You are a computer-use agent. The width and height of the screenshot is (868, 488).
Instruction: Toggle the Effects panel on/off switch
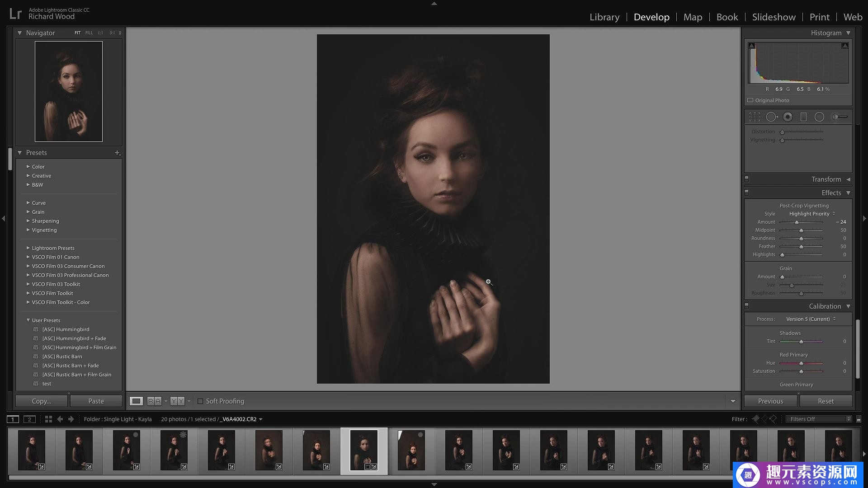pos(747,193)
